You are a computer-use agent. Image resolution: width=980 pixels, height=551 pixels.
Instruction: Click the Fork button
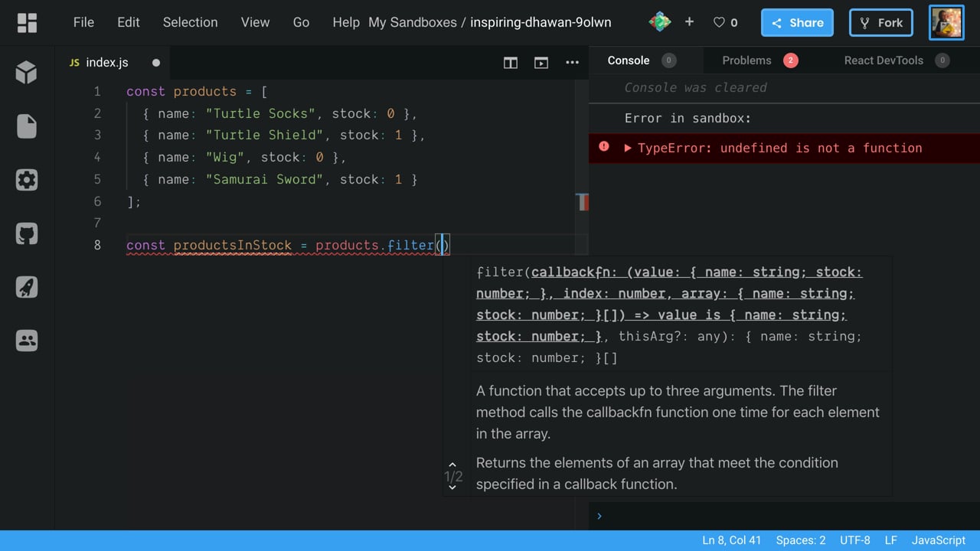[x=880, y=23]
